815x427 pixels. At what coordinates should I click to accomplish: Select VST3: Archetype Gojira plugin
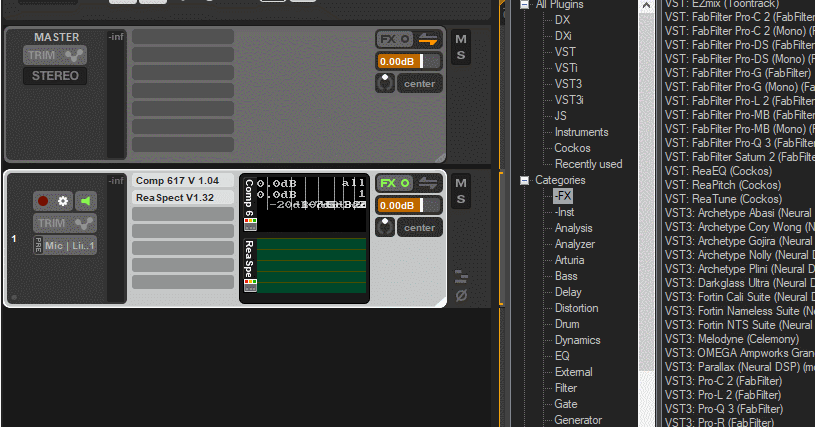coord(739,241)
